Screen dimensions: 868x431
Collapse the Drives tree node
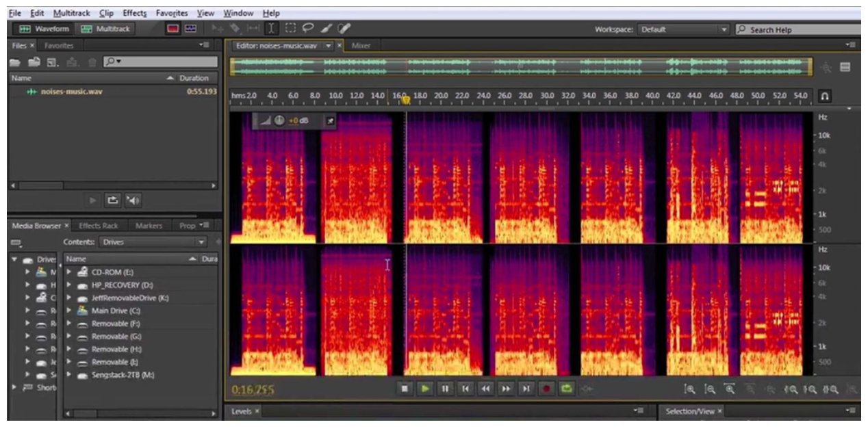15,259
